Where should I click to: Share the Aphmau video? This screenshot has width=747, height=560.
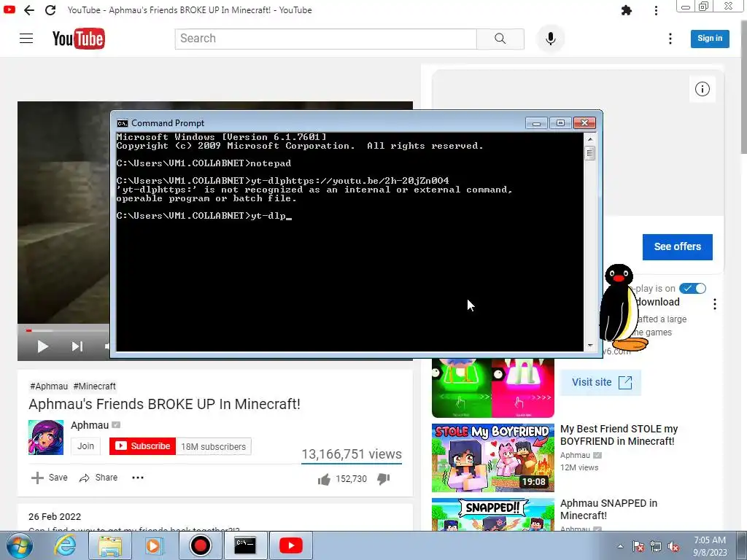[98, 478]
